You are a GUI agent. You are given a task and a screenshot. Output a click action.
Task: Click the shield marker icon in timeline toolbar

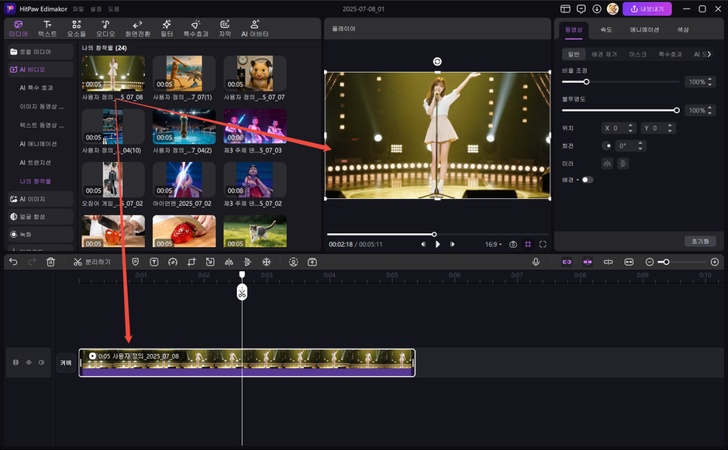pos(135,262)
